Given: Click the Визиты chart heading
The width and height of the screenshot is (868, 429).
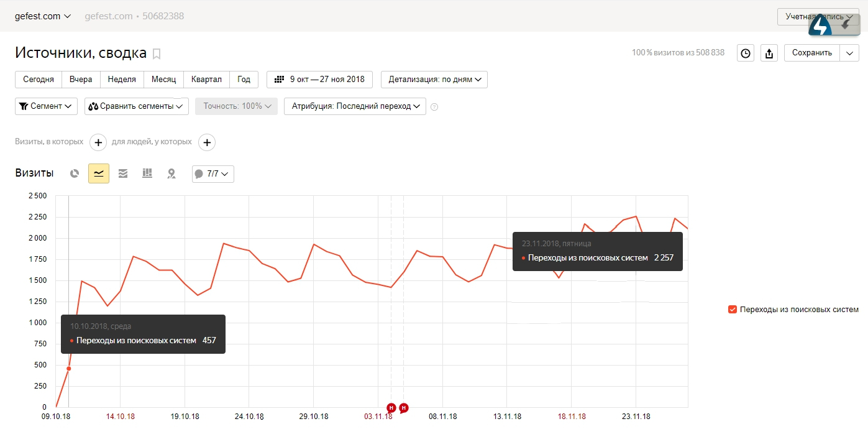Looking at the screenshot, I should pyautogui.click(x=34, y=173).
